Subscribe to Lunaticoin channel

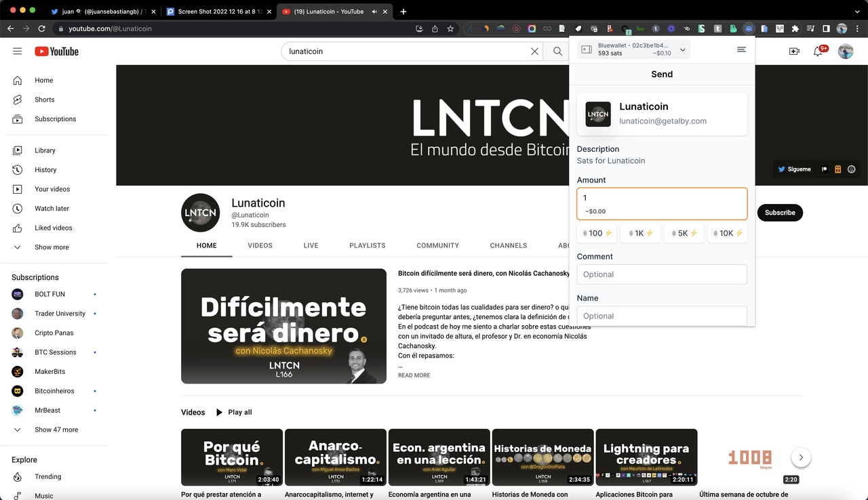pyautogui.click(x=780, y=213)
